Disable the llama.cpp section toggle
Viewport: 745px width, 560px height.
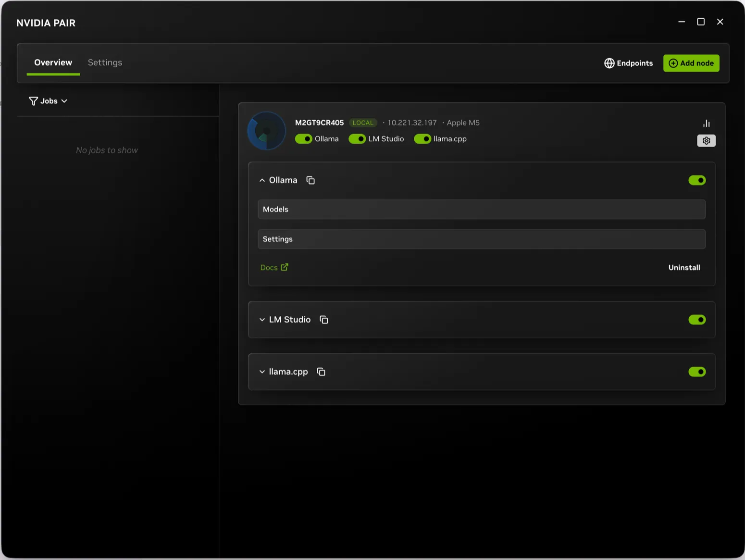point(697,372)
